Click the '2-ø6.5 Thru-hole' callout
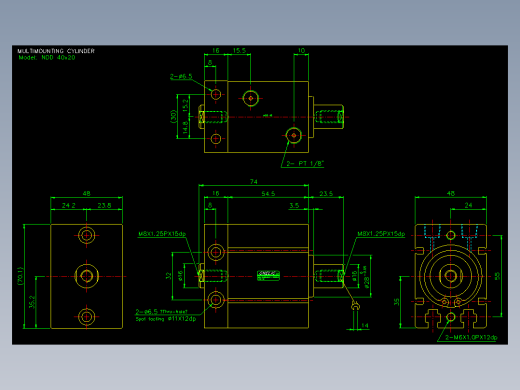The height and width of the screenshot is (390, 520). click(x=161, y=312)
